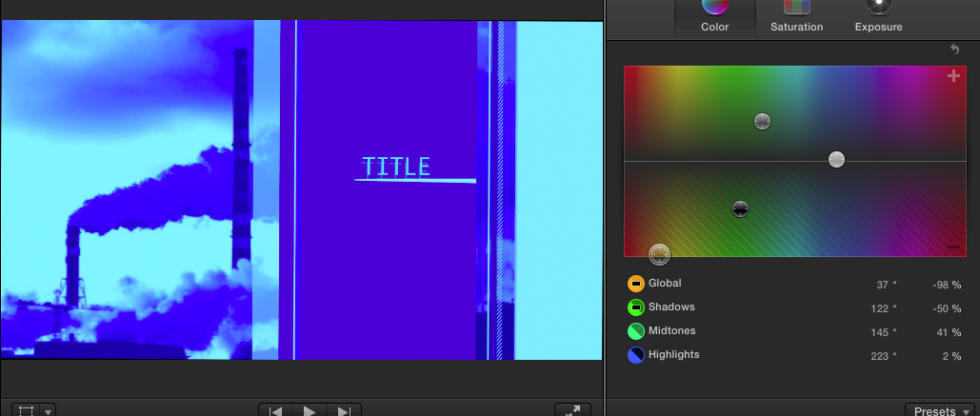Open the Presets dropdown menu
The width and height of the screenshot is (980, 416).
[x=939, y=409]
